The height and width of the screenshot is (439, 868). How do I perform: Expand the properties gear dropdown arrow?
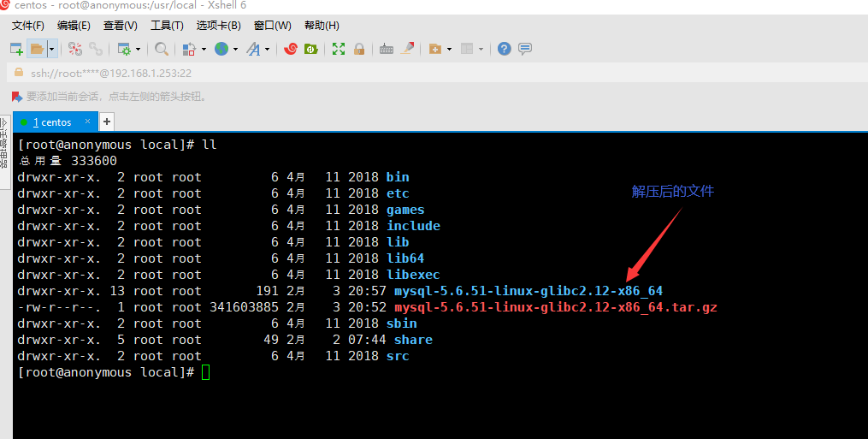click(x=138, y=50)
